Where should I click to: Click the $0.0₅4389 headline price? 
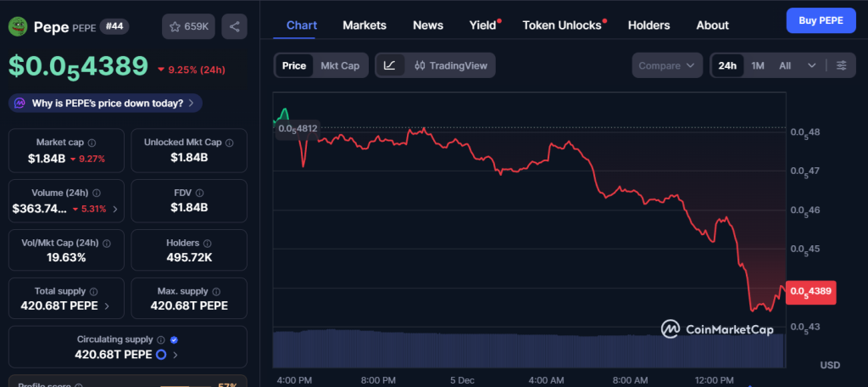tap(78, 67)
